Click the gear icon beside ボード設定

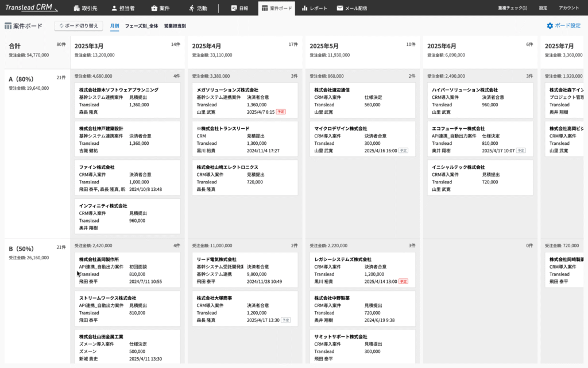[x=550, y=25]
